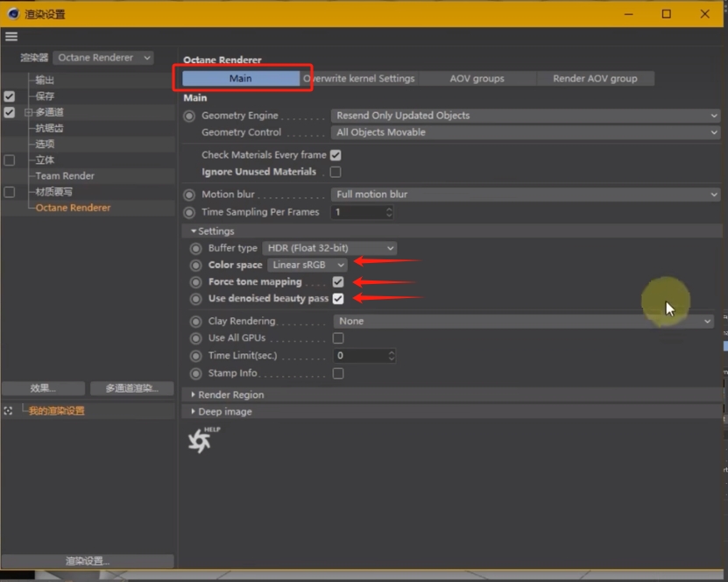Image resolution: width=728 pixels, height=582 pixels.
Task: Open Motion blur dropdown
Action: coord(525,195)
